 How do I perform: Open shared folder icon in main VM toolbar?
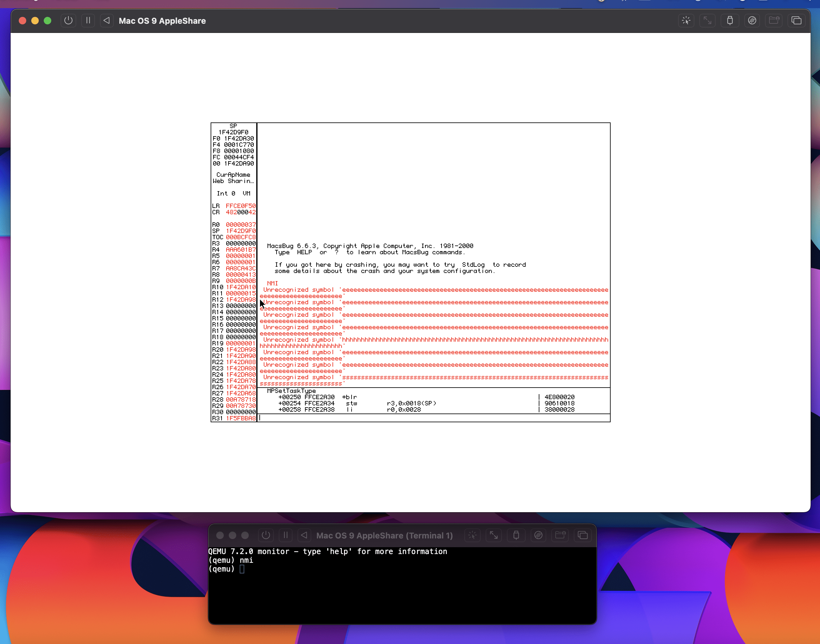[774, 20]
